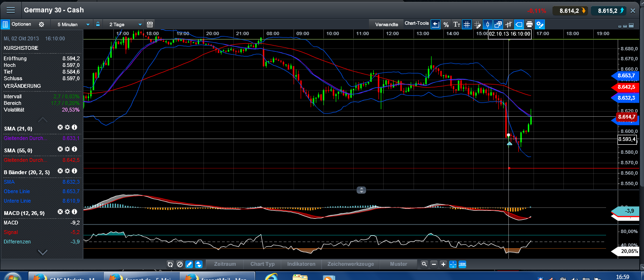Zoom in with the plus button

443,264
